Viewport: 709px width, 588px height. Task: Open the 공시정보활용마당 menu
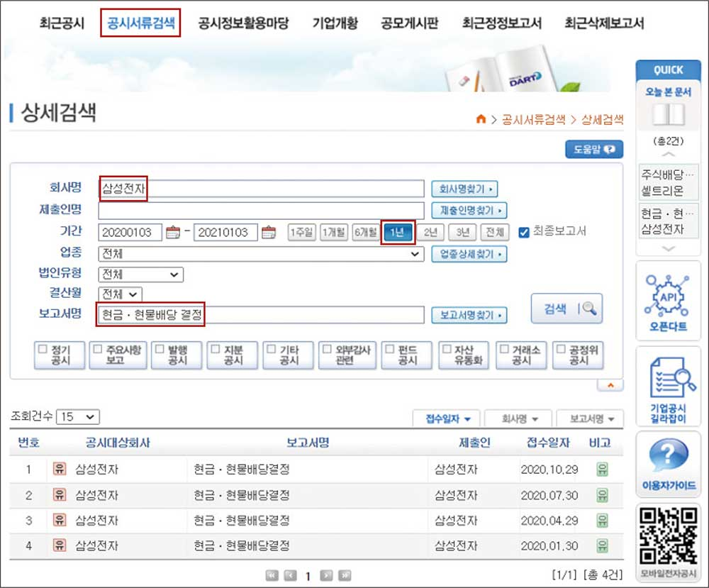pyautogui.click(x=243, y=23)
